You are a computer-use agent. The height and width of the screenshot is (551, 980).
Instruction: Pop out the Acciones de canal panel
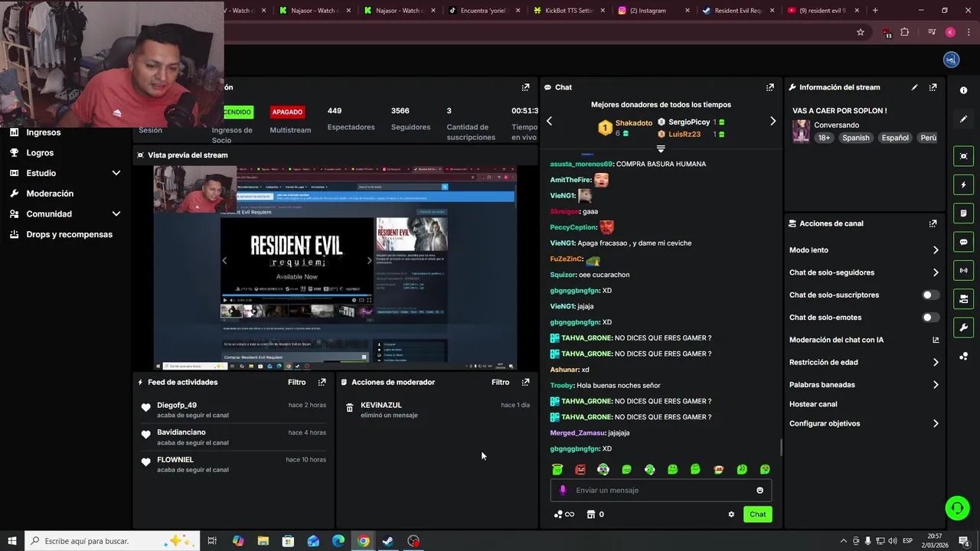(x=933, y=223)
